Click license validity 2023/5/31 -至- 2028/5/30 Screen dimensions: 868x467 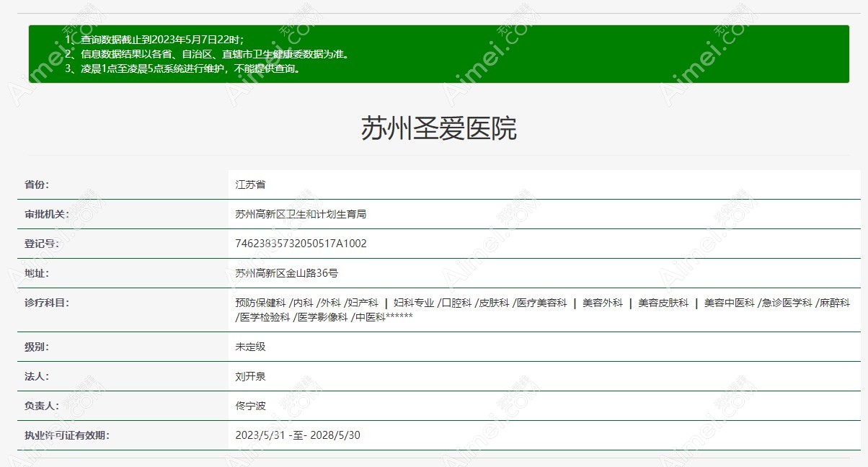point(298,435)
